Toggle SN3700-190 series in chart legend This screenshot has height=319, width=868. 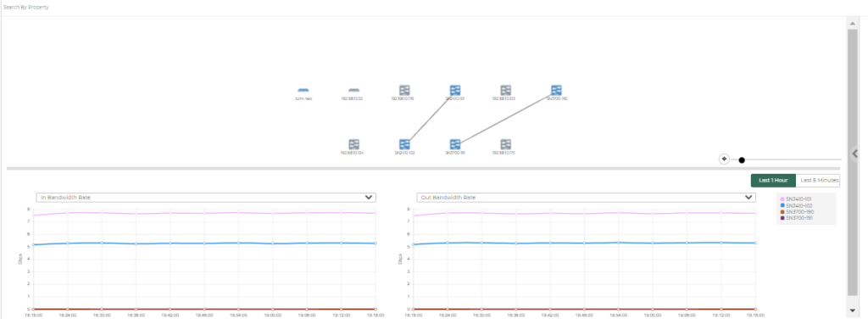pos(797,211)
